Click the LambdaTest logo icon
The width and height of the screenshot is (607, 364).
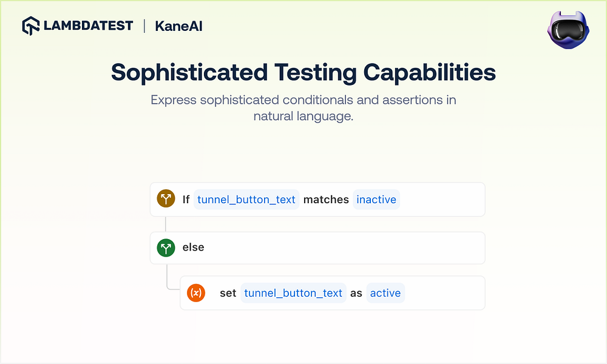pos(31,26)
